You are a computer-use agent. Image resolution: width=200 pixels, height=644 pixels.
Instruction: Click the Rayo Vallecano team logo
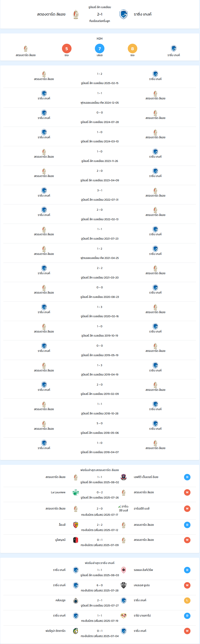click(123, 616)
